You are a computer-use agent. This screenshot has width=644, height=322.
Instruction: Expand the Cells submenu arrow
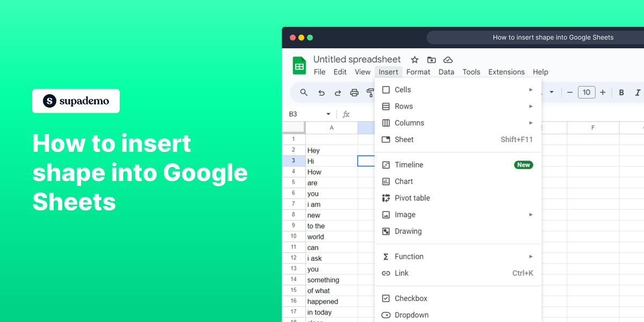pos(531,90)
